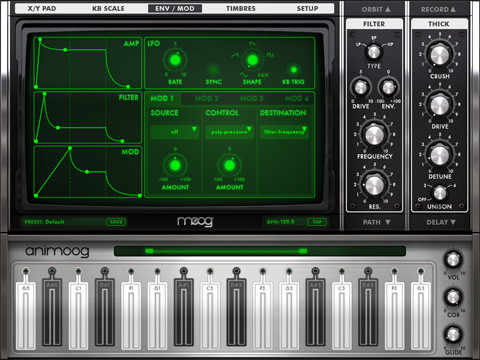
Task: Click the PRESET: Default field
Action: pyautogui.click(x=63, y=222)
